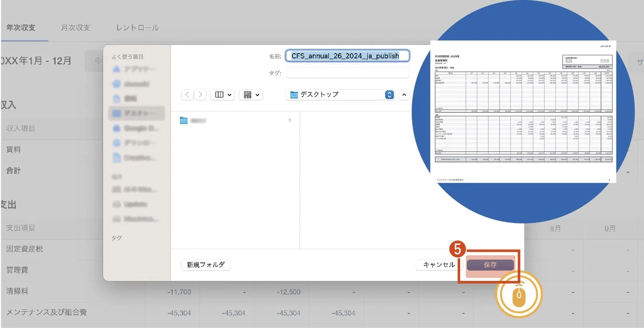Click 固定資産税 expense row label

click(25, 249)
